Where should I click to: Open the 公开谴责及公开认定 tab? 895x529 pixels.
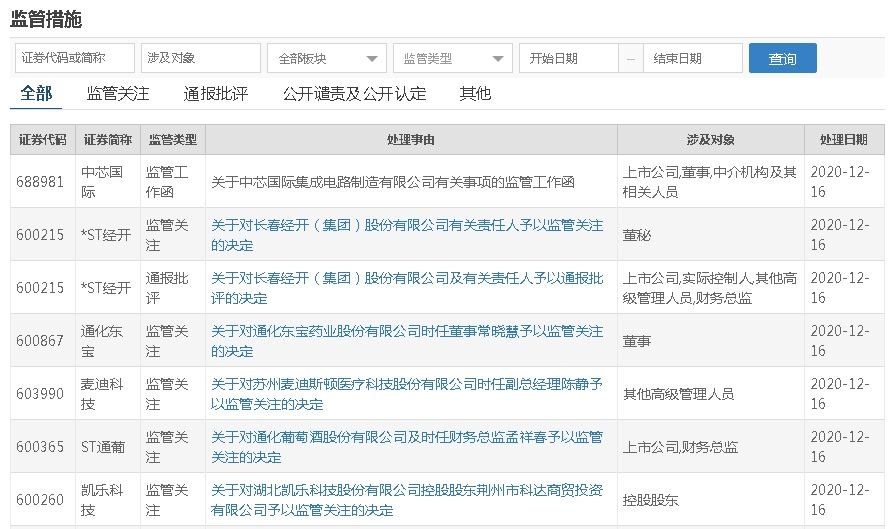pos(354,94)
